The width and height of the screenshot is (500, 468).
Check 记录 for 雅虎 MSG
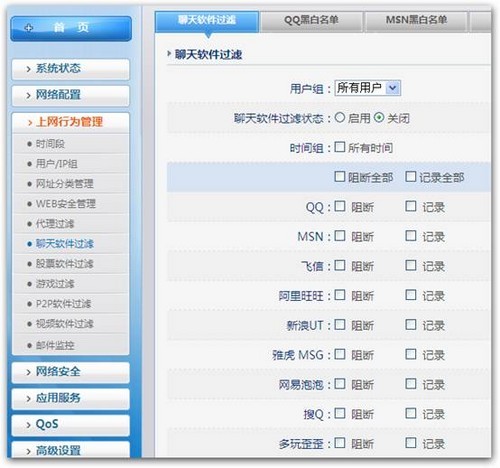tap(411, 354)
